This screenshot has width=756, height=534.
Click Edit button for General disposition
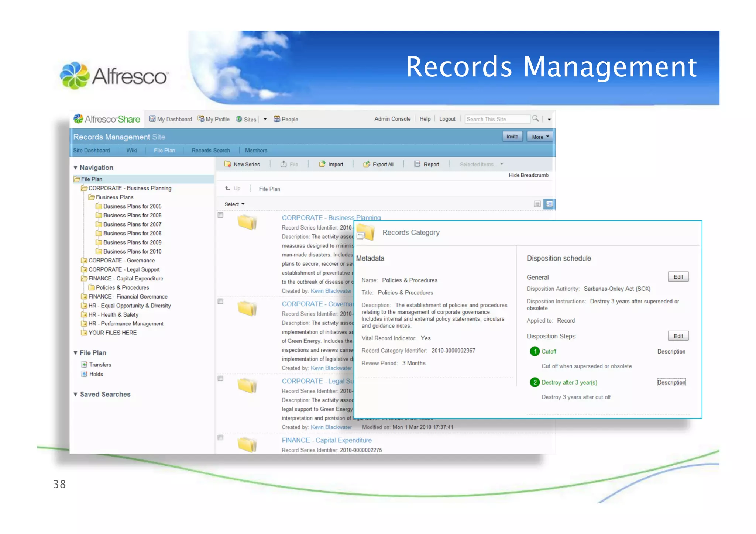678,277
